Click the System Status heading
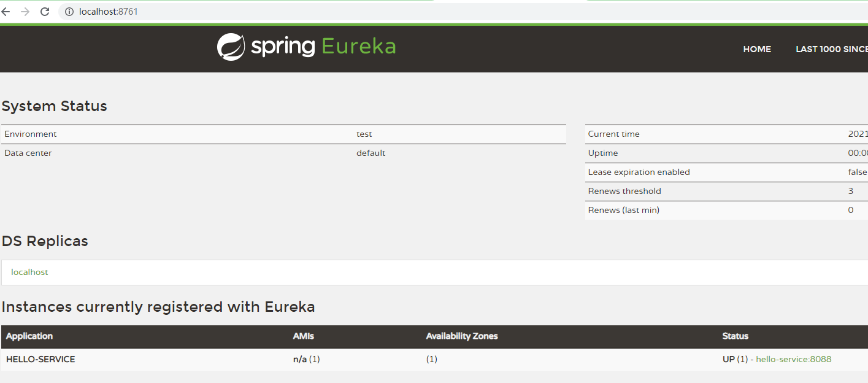This screenshot has width=868, height=383. (55, 106)
